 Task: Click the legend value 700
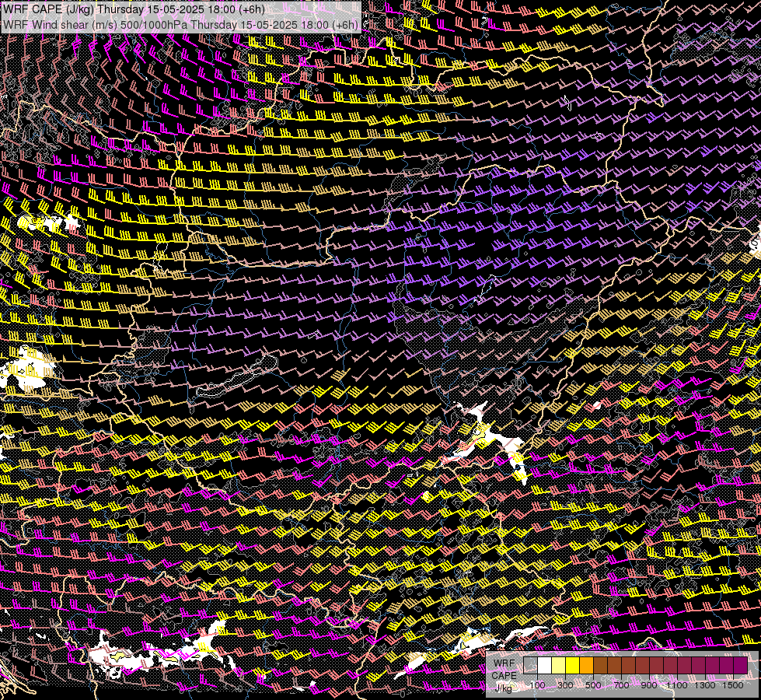(621, 685)
